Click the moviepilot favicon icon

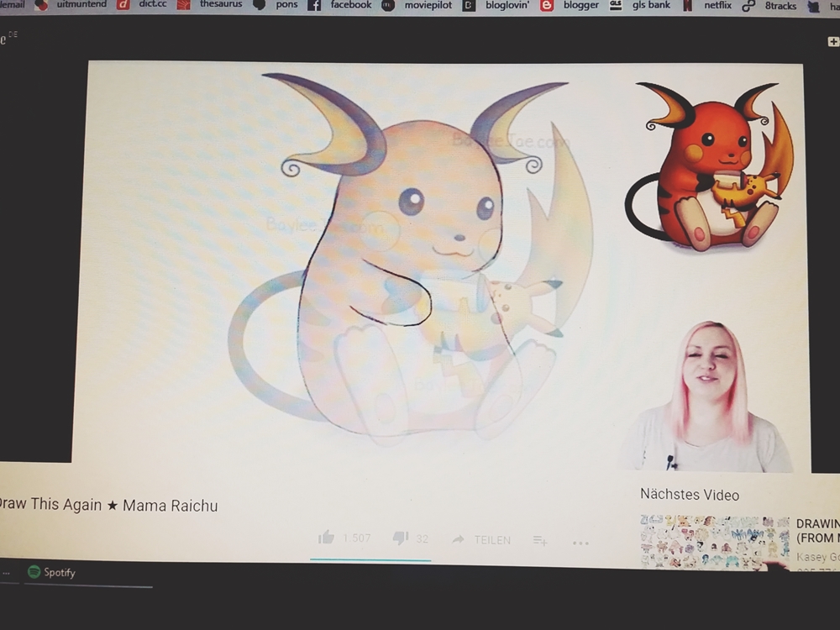[x=388, y=6]
